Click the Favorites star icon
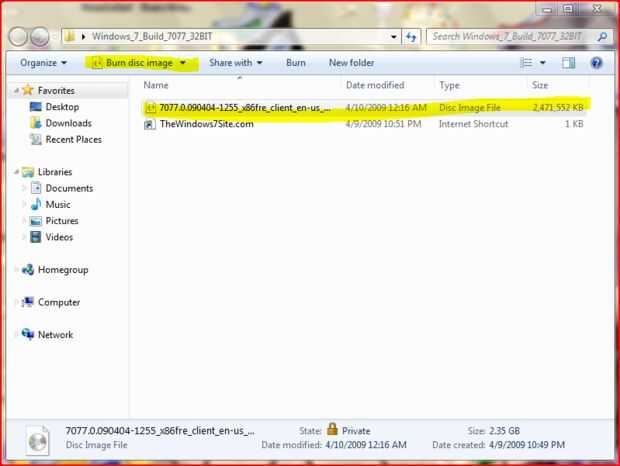This screenshot has height=466, width=620. click(x=28, y=90)
